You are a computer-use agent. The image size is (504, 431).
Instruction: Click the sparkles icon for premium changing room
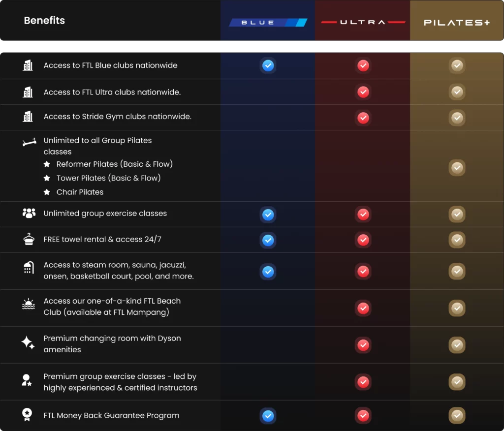28,343
